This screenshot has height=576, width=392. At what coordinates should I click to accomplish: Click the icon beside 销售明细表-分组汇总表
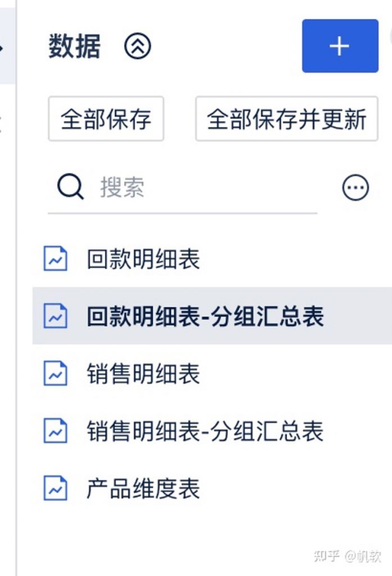56,431
